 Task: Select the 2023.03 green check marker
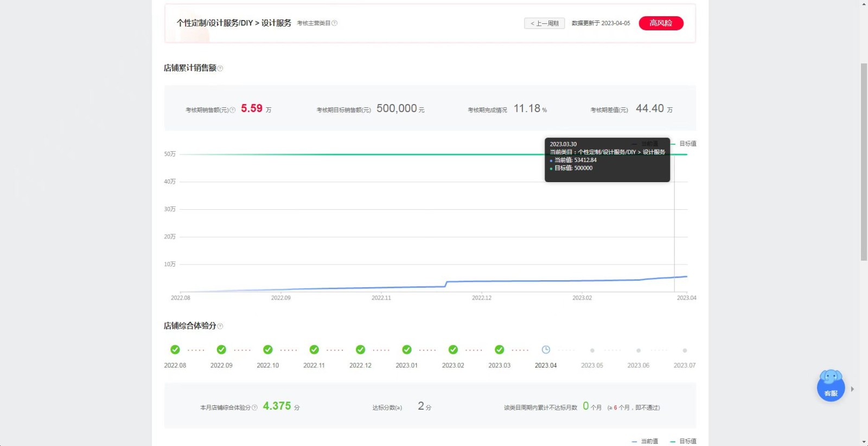tap(500, 350)
